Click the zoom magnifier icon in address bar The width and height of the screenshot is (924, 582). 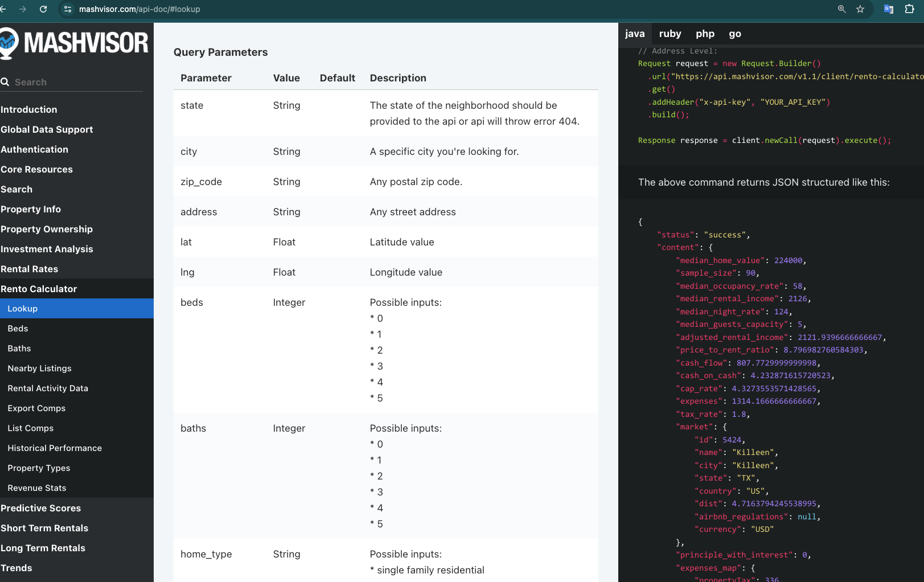(x=841, y=9)
